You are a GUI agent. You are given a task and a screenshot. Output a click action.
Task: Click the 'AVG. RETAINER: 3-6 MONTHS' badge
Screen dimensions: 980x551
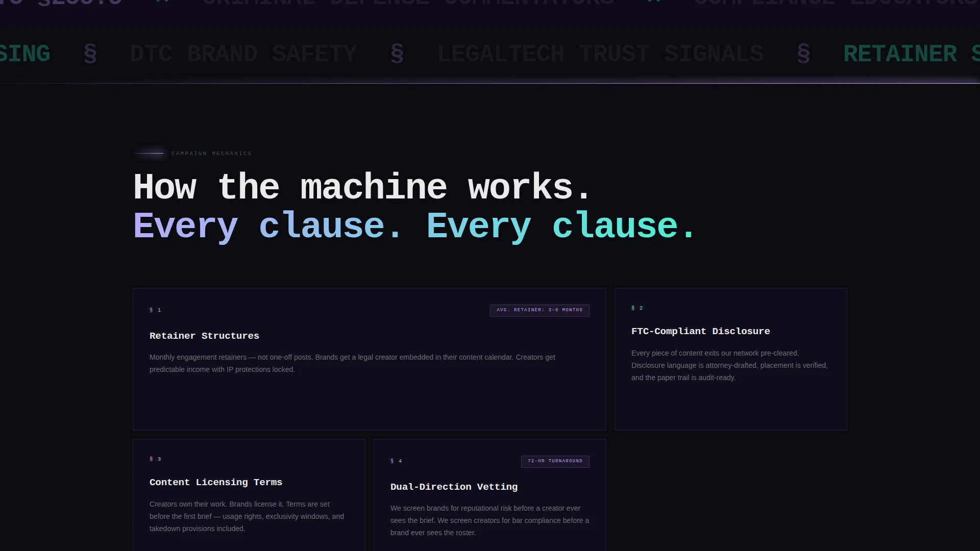point(540,310)
